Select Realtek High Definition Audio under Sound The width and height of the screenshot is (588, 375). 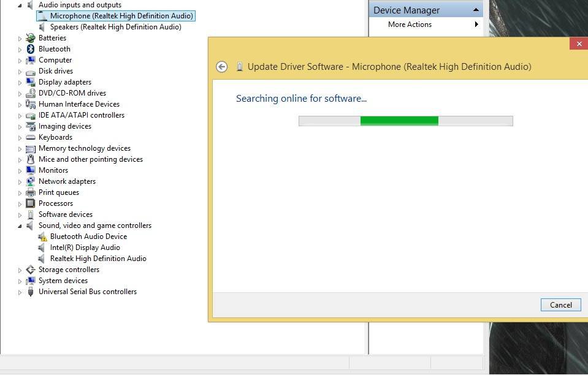click(98, 259)
